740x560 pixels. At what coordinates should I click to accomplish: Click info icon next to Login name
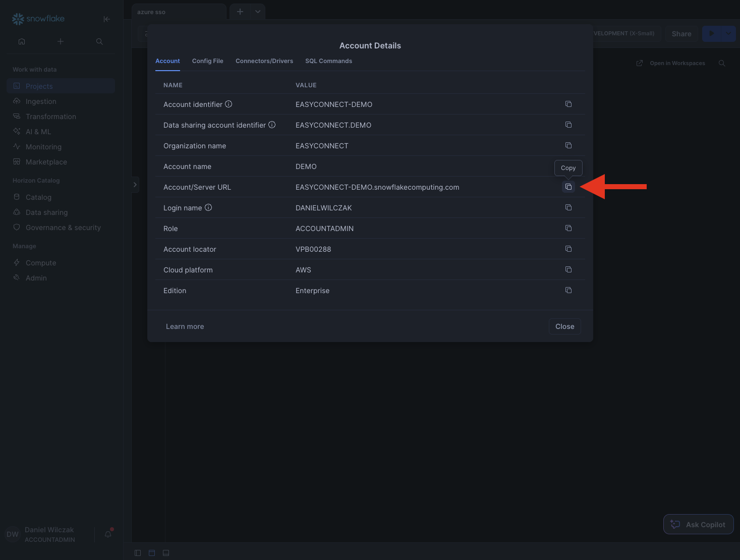point(208,207)
